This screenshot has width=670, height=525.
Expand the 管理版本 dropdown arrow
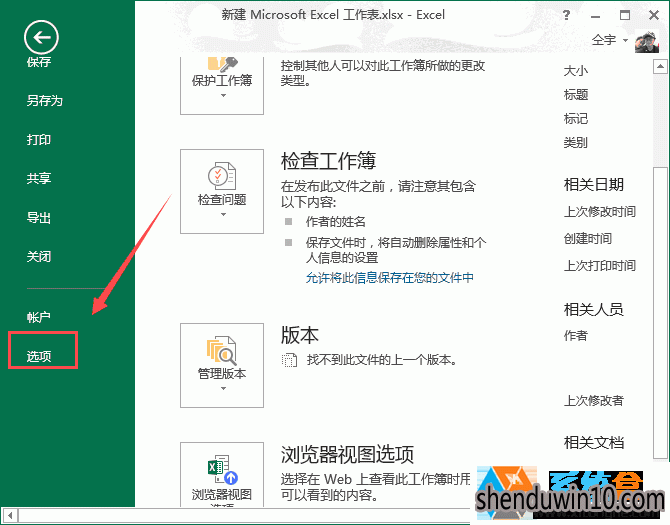coord(223,388)
